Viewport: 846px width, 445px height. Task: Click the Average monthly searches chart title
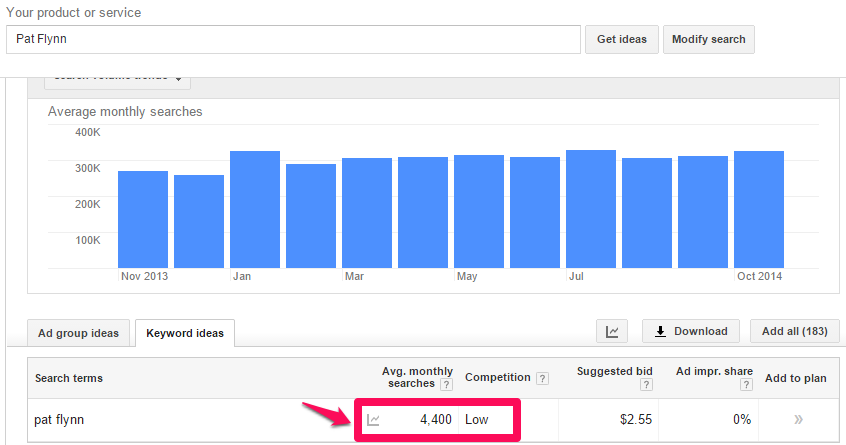[x=125, y=112]
